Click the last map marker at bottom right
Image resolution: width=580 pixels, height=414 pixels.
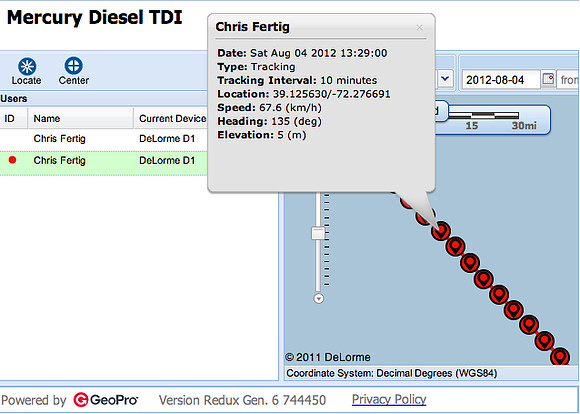(x=560, y=357)
